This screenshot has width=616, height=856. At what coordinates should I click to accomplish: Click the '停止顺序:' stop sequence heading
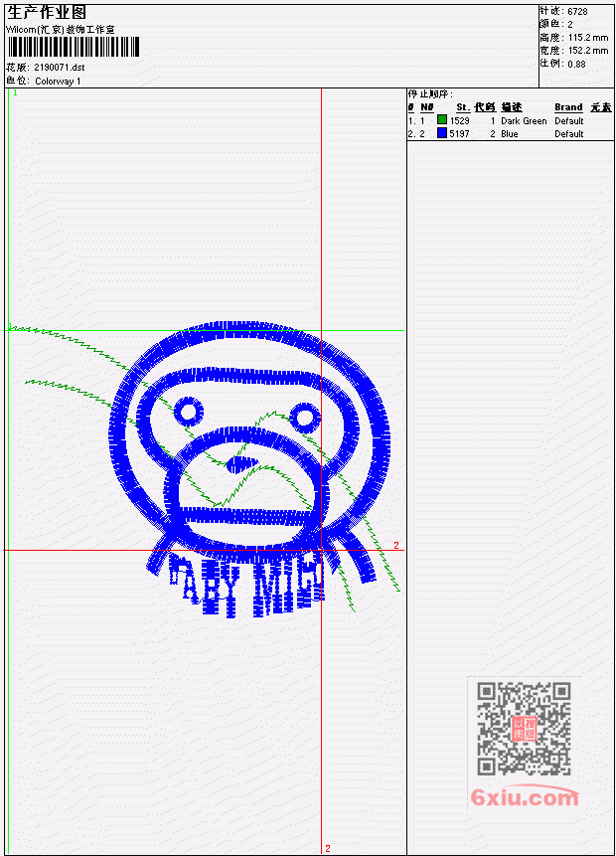pyautogui.click(x=430, y=94)
